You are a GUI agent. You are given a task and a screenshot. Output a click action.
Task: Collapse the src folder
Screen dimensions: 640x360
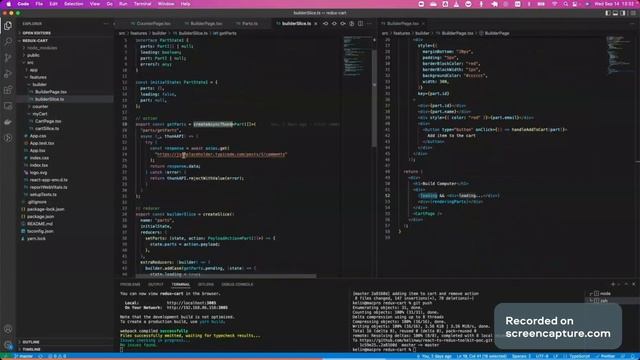(x=65, y=62)
